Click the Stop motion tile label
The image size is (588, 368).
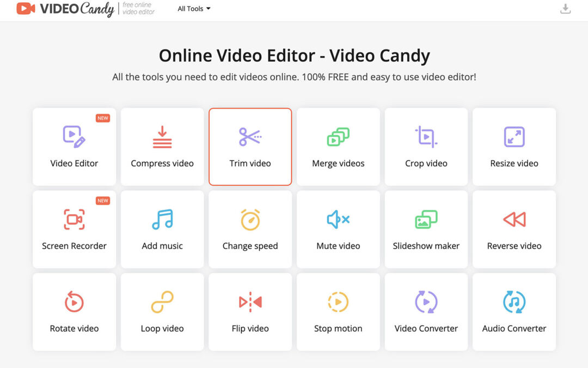pyautogui.click(x=338, y=328)
